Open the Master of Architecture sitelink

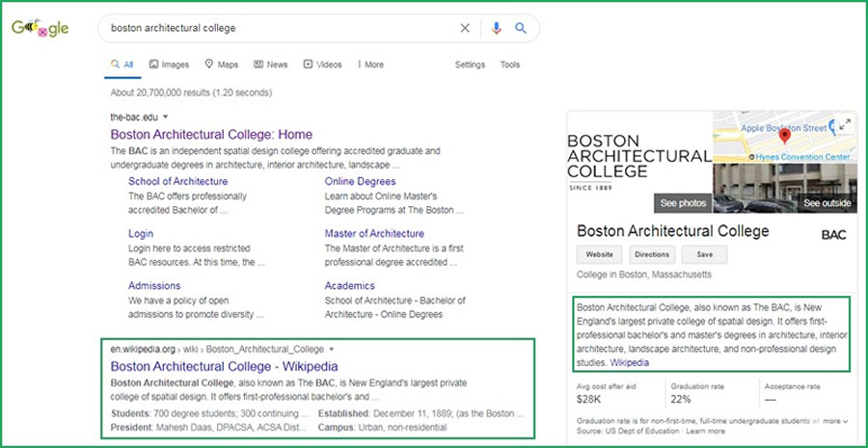pos(374,233)
